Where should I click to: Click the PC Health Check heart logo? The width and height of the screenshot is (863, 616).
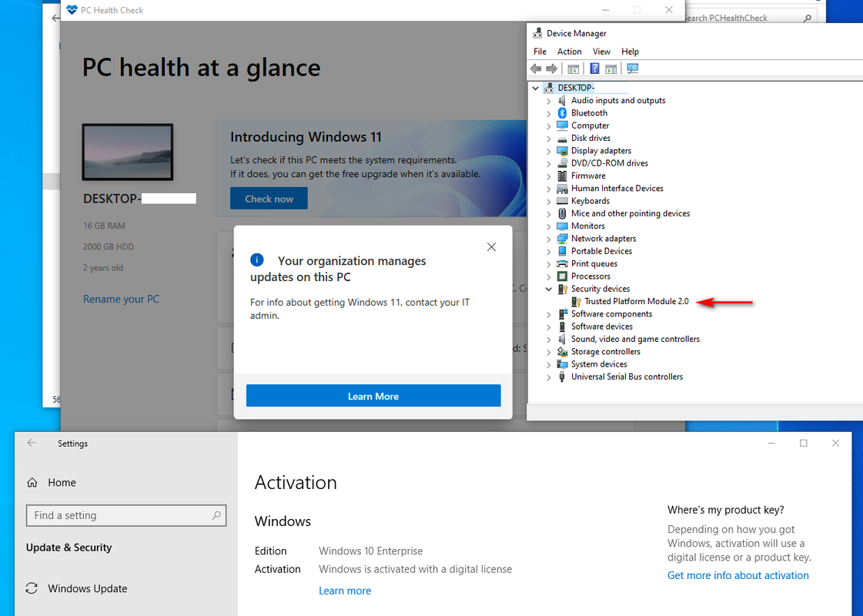tap(72, 10)
